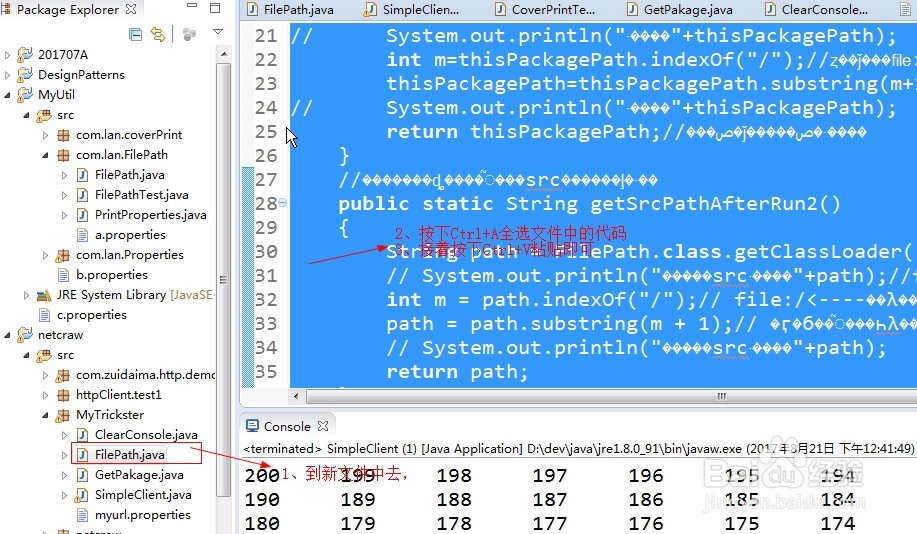Screen dimensions: 917x534
Task: Switch to GetPakage.java editor tab
Action: (x=680, y=9)
